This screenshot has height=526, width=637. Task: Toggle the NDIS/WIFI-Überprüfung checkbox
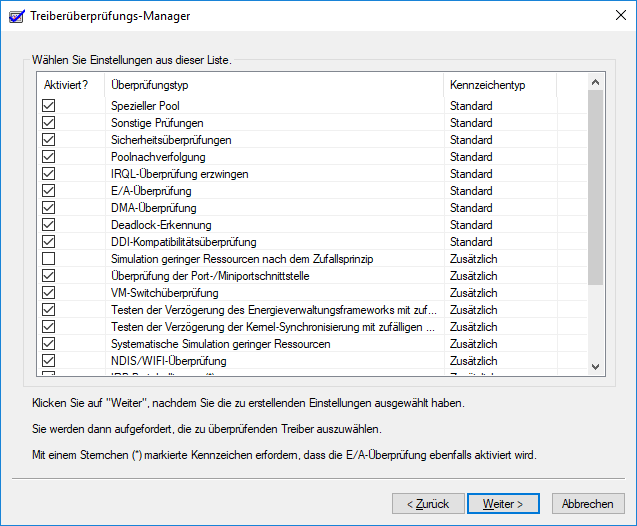(x=48, y=361)
